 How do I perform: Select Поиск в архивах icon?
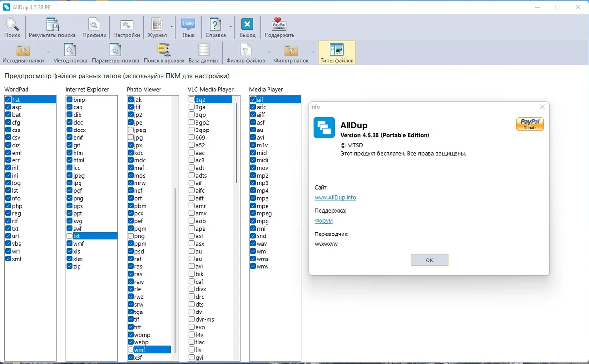tap(164, 53)
